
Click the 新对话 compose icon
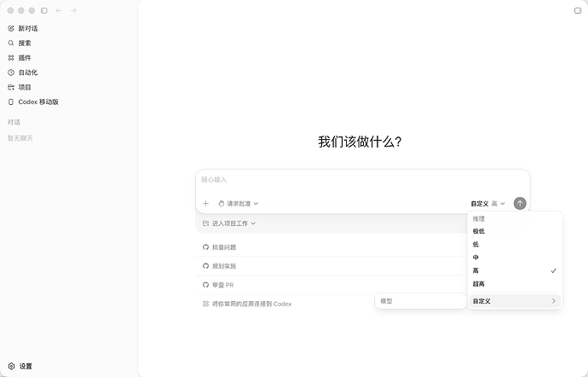[11, 28]
